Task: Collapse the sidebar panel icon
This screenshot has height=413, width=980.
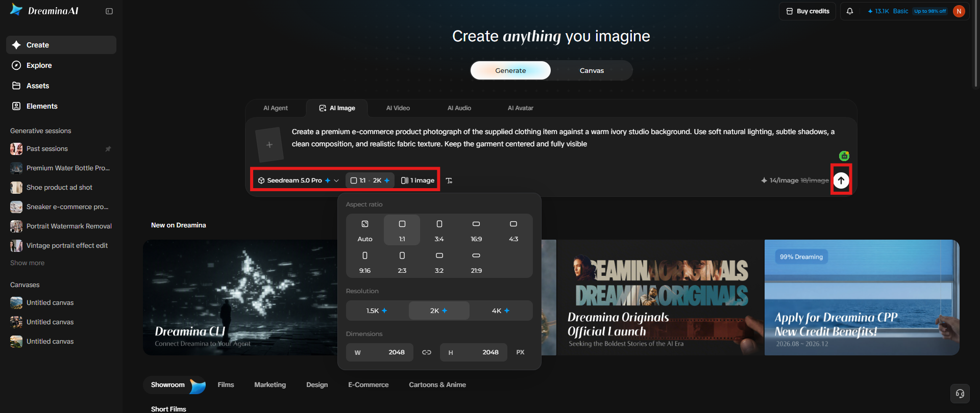Action: point(109,11)
